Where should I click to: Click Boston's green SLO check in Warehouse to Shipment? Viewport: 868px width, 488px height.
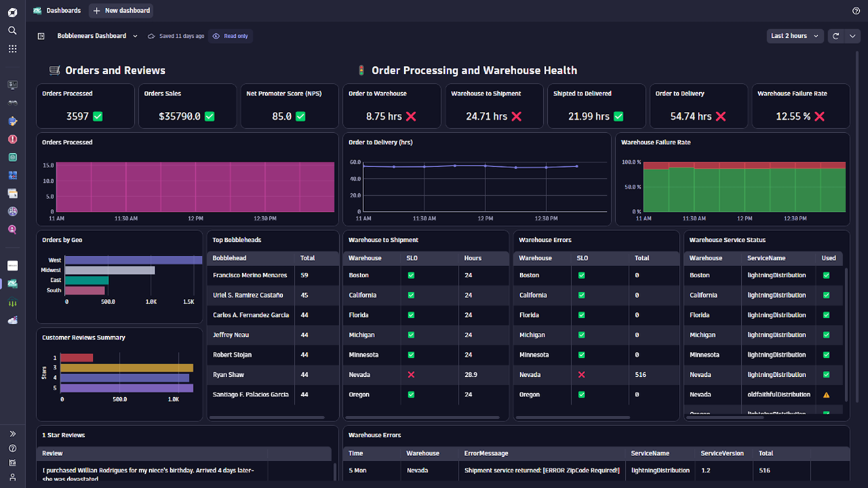(x=411, y=275)
